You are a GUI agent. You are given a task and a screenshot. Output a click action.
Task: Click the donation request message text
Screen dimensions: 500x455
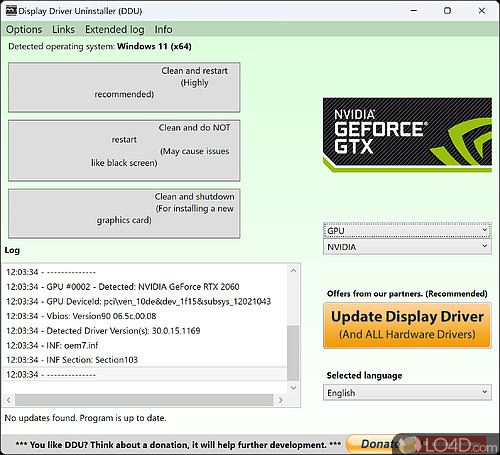tap(178, 445)
